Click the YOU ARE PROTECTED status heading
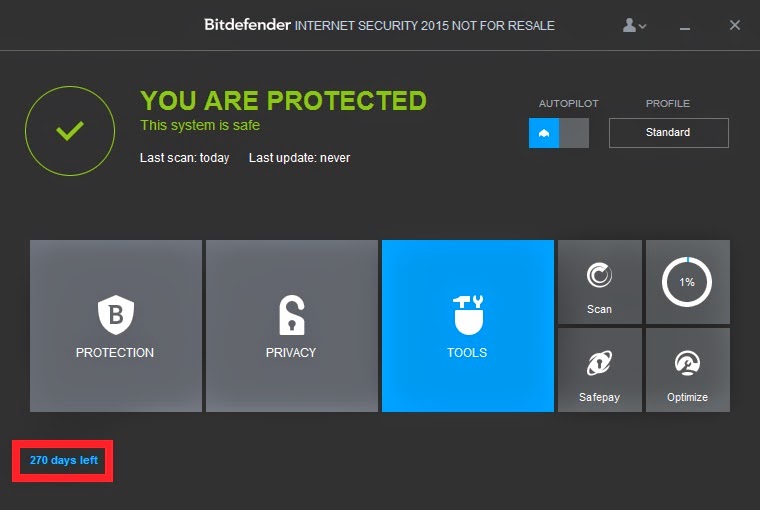 point(284,100)
